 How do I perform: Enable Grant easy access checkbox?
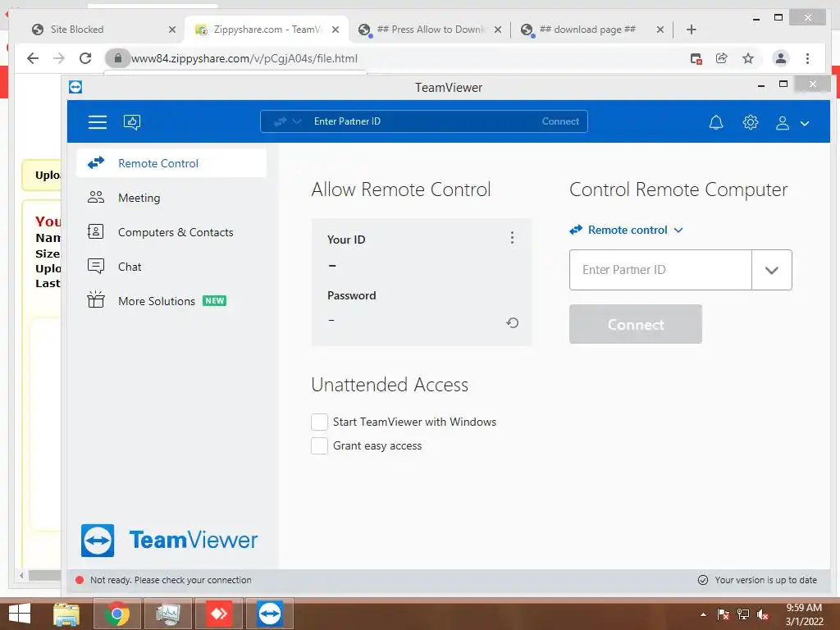pos(319,445)
